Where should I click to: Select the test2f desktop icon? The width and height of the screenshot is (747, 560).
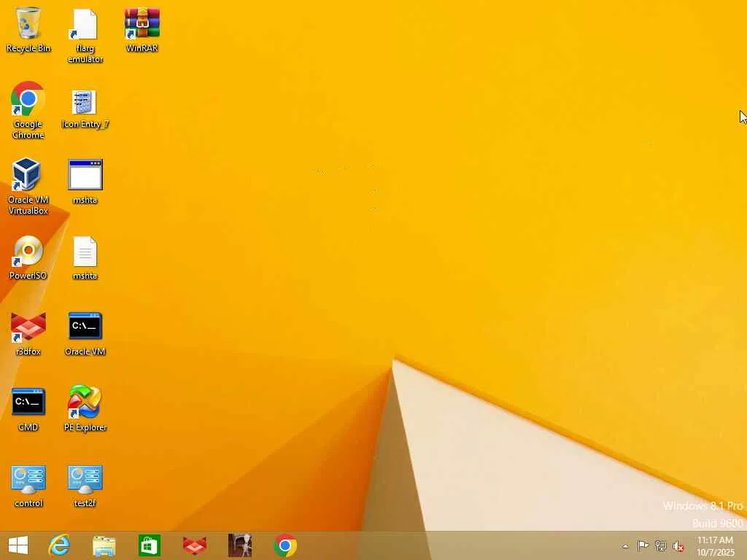pos(85,486)
